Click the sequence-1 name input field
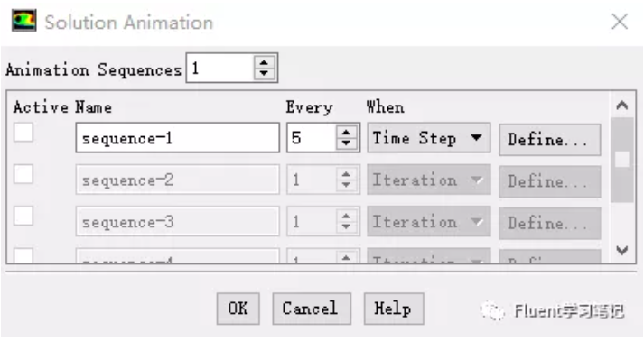Image resolution: width=644 pixels, height=341 pixels. 177,138
